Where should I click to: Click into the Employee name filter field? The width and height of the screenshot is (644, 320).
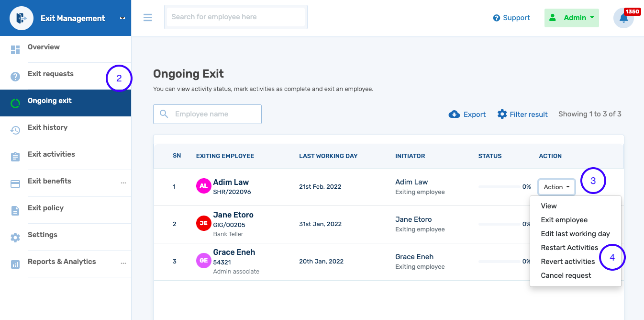click(207, 114)
